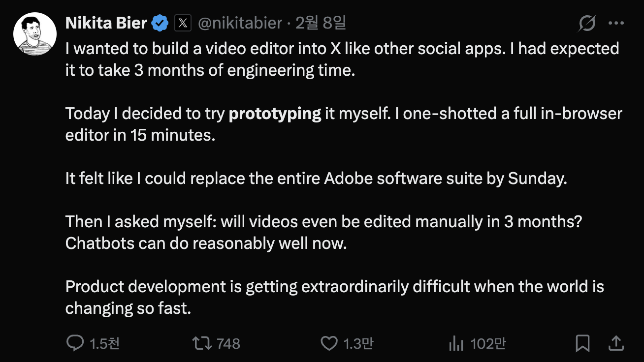Click the 102만 views count
Image resolution: width=644 pixels, height=362 pixels.
tap(488, 343)
